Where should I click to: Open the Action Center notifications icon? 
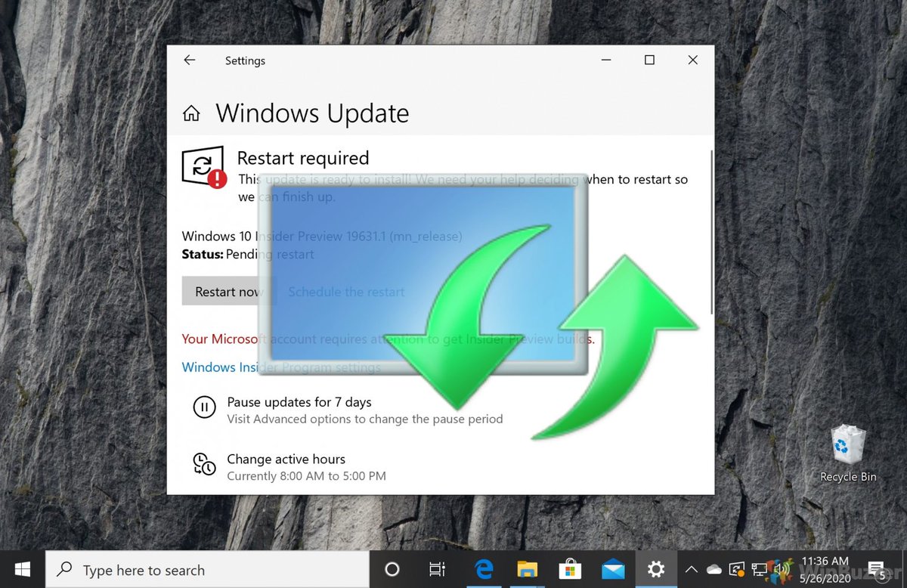(879, 570)
